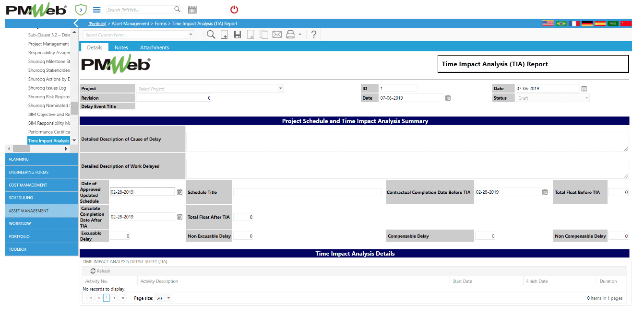Click the magnifier icon in the form toolbar
The height and width of the screenshot is (316, 644).
click(x=211, y=35)
